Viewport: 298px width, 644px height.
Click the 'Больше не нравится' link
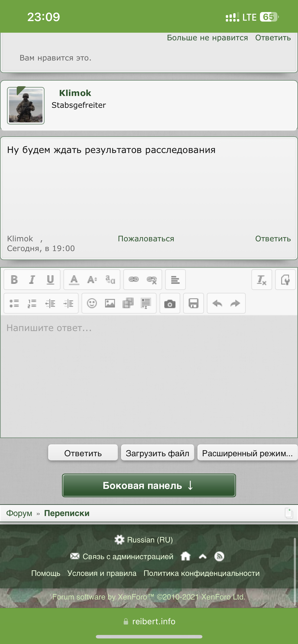click(207, 38)
